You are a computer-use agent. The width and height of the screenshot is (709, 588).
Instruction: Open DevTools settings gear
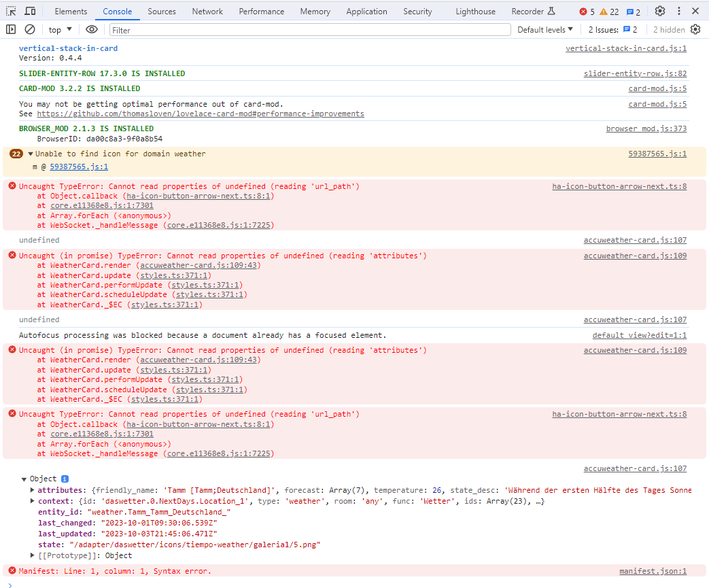660,12
